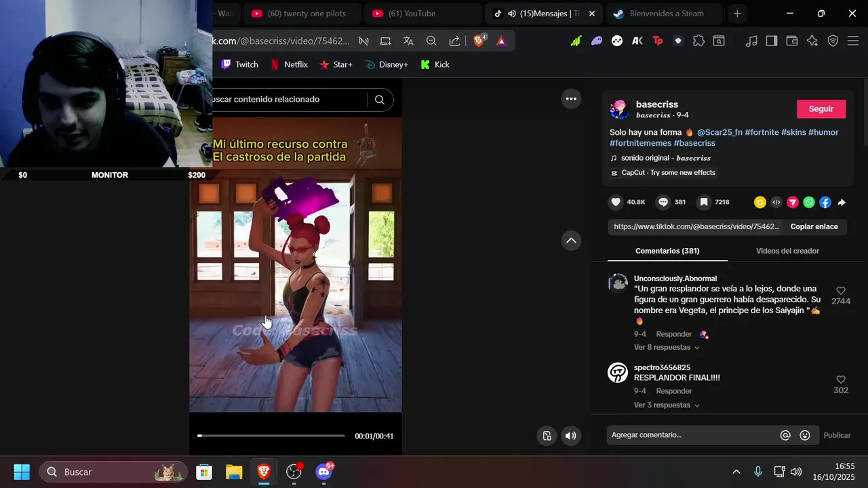Save video with the bookmark icon
The width and height of the screenshot is (868, 488).
pos(704,202)
